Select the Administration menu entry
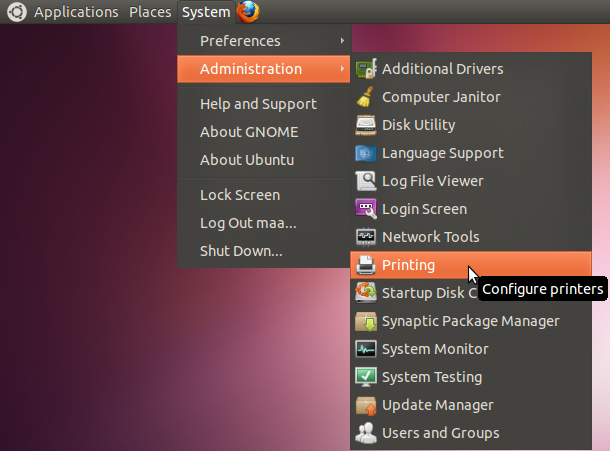 pos(264,69)
